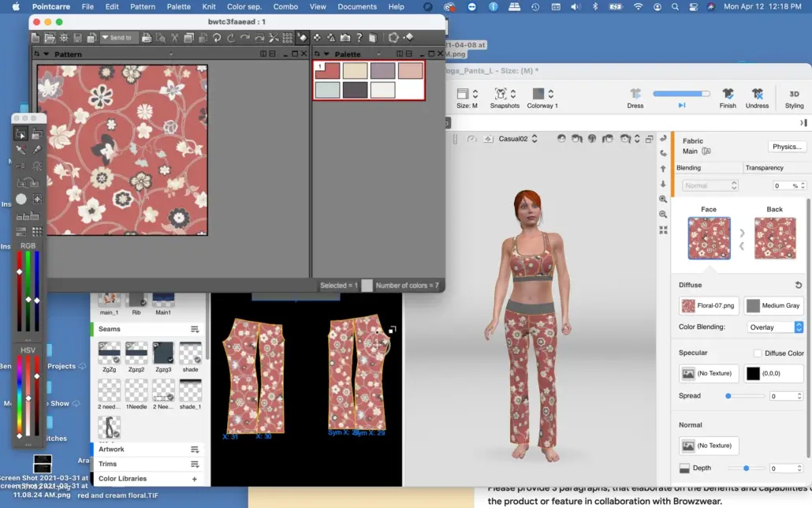This screenshot has width=812, height=508.
Task: Open the Send to dropdown
Action: click(x=120, y=38)
